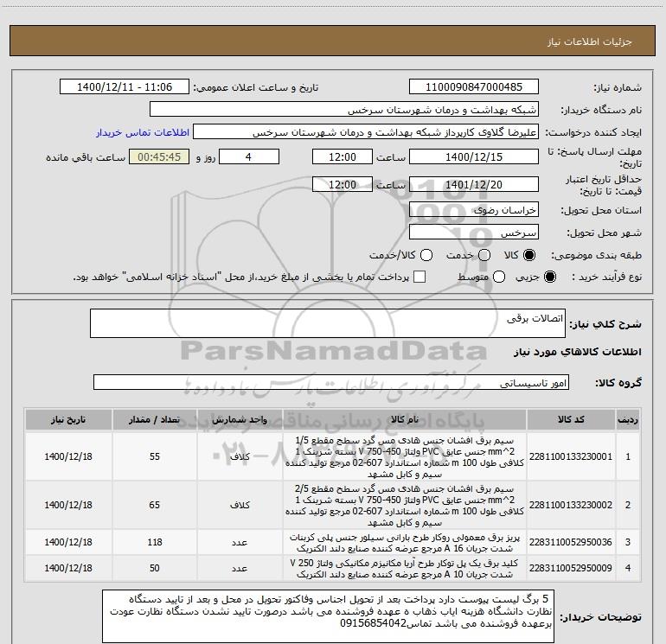666x644 pixels.
Task: Click the need number field 1100090847000485
Action: point(474,87)
